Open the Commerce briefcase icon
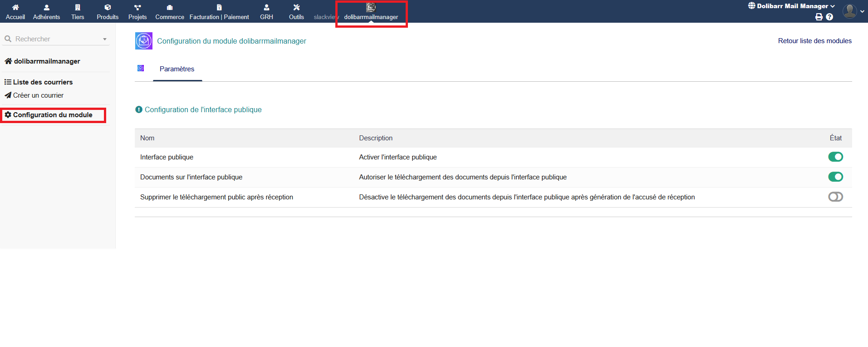The height and width of the screenshot is (347, 868). (170, 7)
